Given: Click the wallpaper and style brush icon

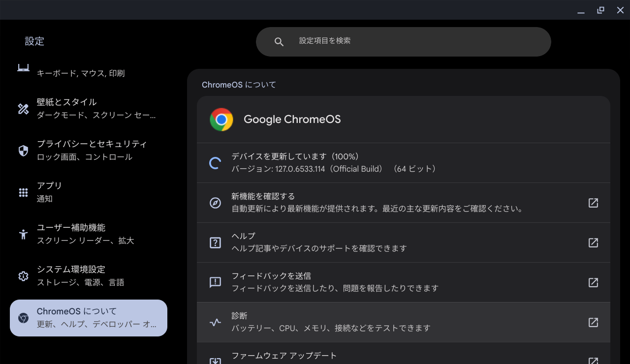Looking at the screenshot, I should 23,109.
